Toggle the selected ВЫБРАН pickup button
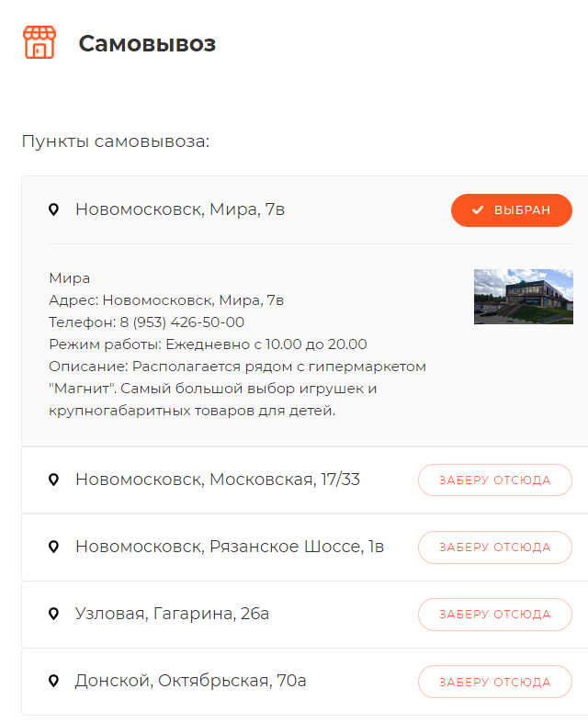Image resolution: width=588 pixels, height=723 pixels. (x=512, y=210)
